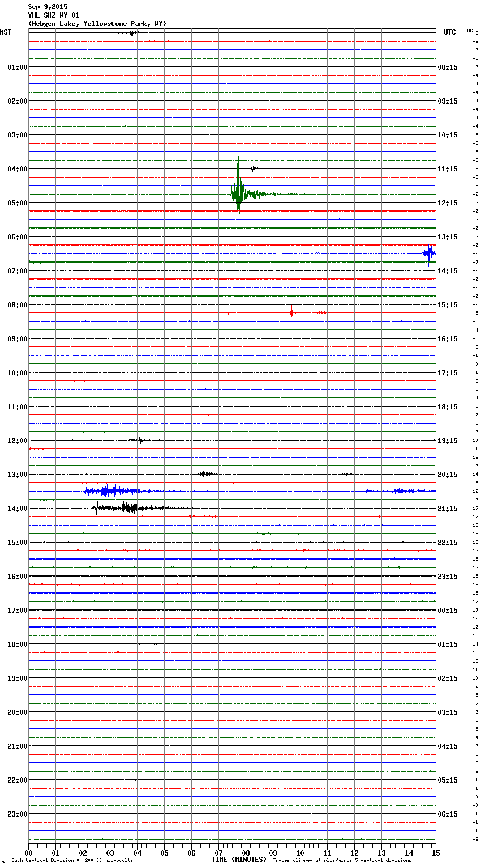Screen dimensions: 481x868
Task: Click the small black event on the 04:00 trace
Action: (254, 168)
